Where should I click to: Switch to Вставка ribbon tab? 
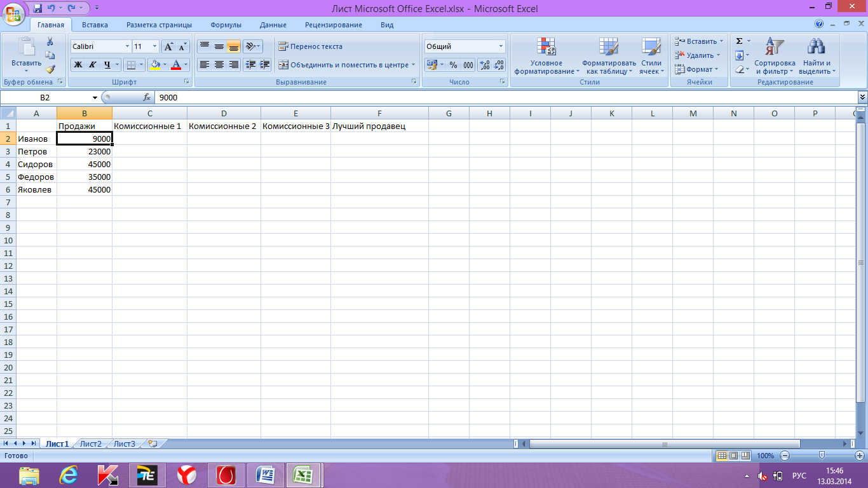click(95, 25)
